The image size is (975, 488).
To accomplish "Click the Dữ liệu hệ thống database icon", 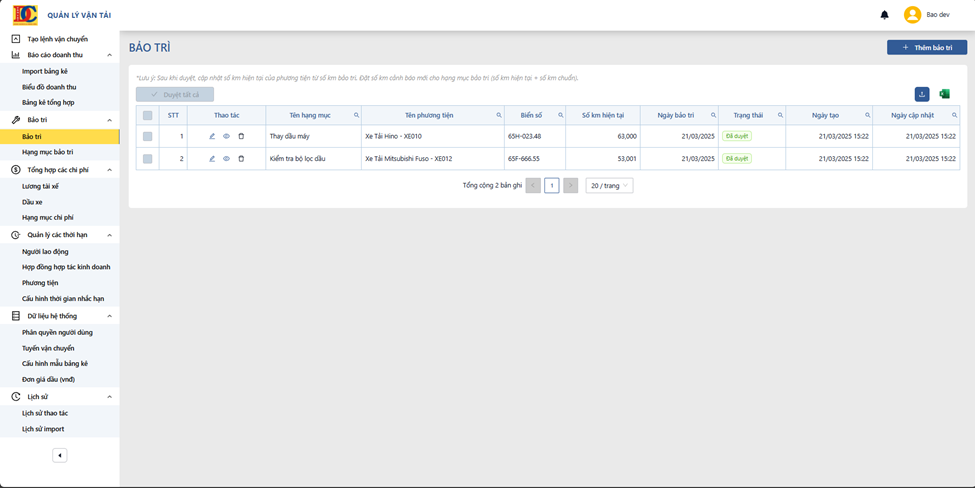I will pyautogui.click(x=16, y=316).
